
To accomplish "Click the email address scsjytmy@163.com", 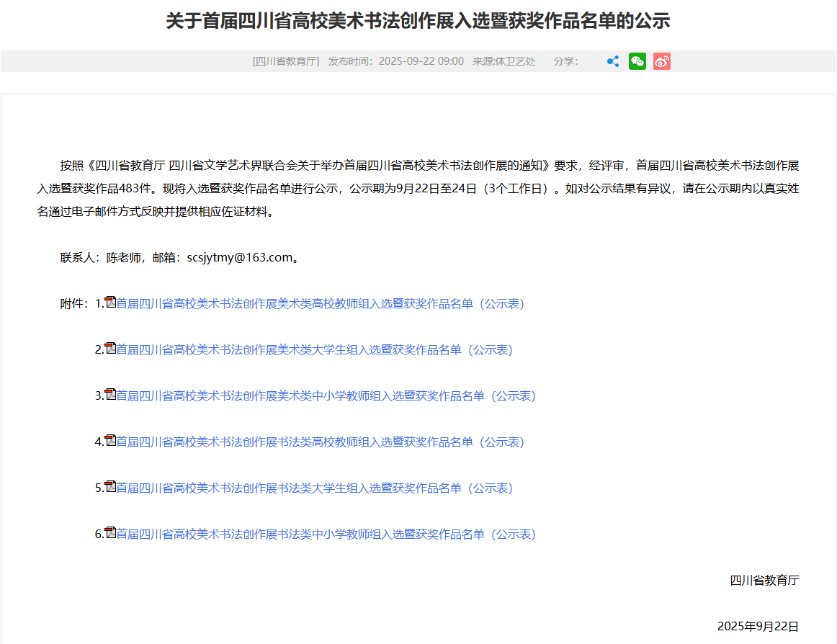I will click(x=240, y=257).
